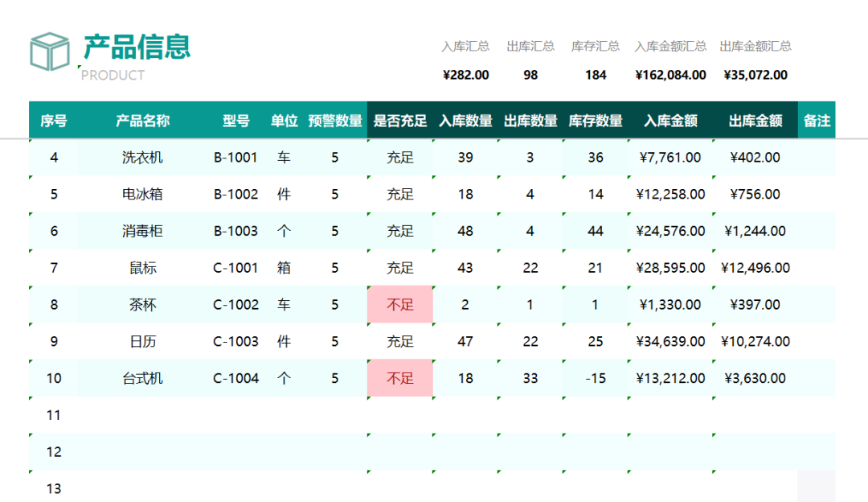The image size is (868, 502).
Task: Select the ¥13,212.00 amount cell
Action: (670, 378)
